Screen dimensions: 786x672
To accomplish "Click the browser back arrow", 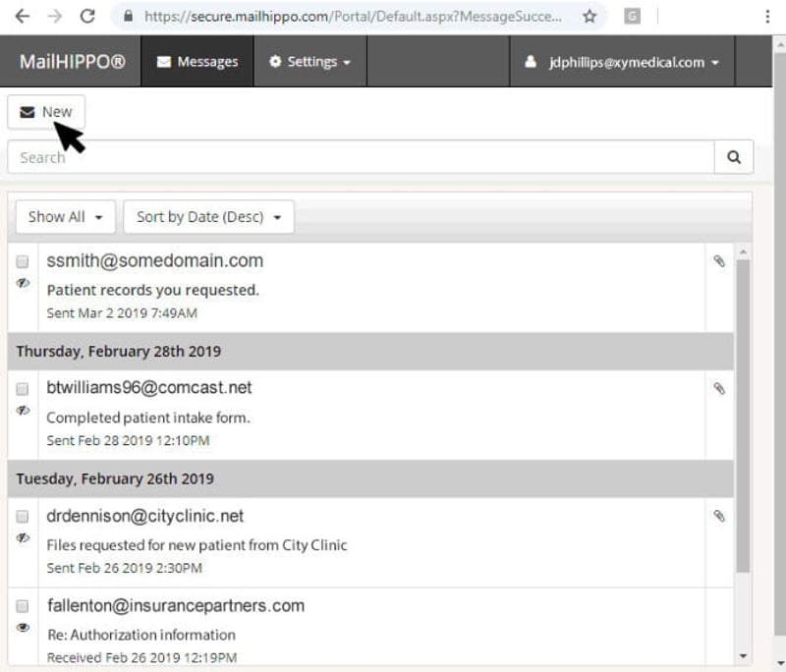I will tap(23, 16).
